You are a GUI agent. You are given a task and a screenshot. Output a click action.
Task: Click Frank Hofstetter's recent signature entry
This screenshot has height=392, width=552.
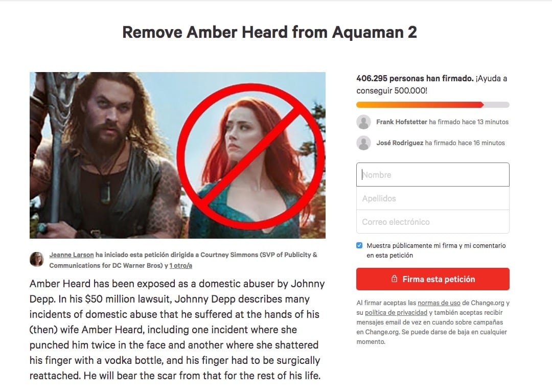point(433,122)
